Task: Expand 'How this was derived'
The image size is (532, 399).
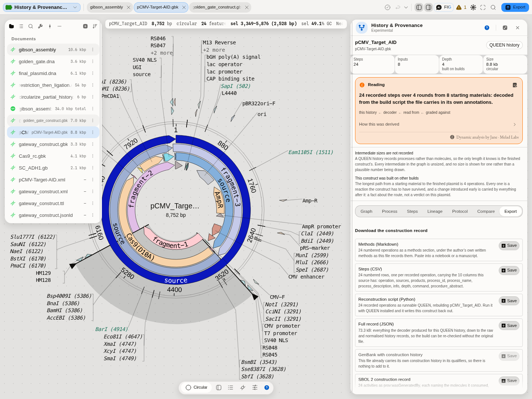Action: pos(439,125)
